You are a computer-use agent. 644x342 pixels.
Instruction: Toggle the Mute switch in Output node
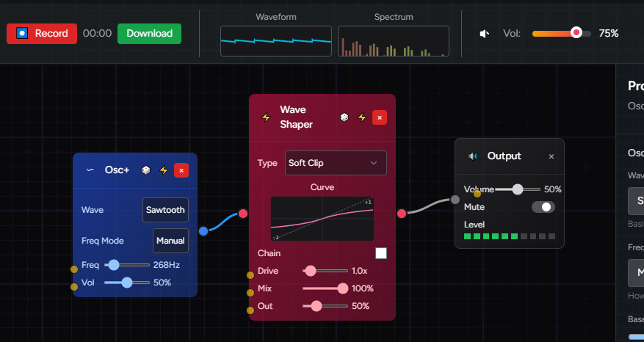(x=543, y=208)
